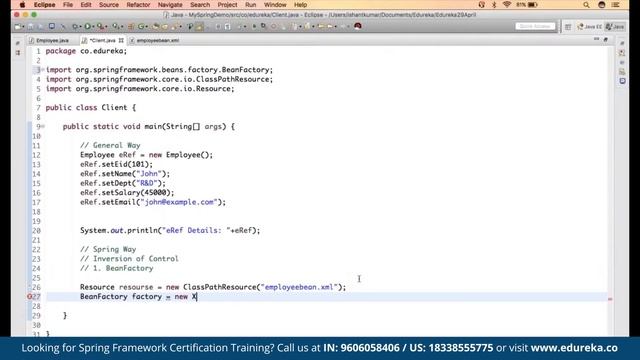This screenshot has height=360, width=640.
Task: Open the Eclipse application menu
Action: (x=44, y=5)
